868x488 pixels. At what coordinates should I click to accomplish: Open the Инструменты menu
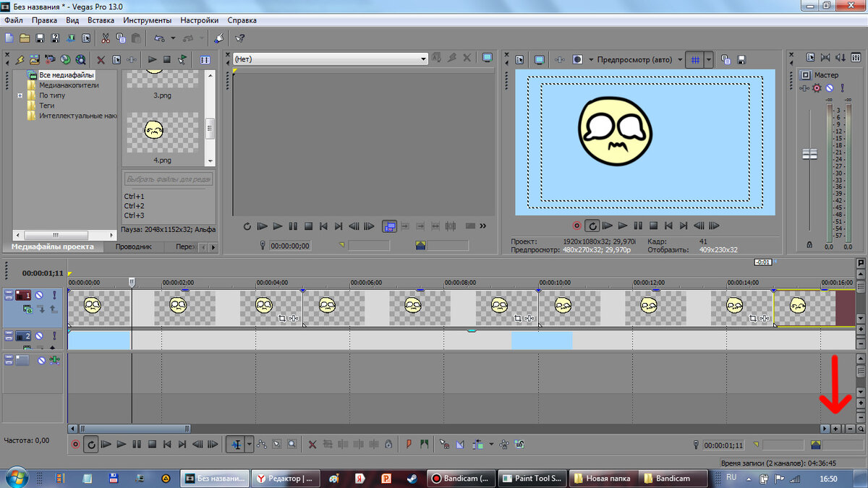point(148,20)
